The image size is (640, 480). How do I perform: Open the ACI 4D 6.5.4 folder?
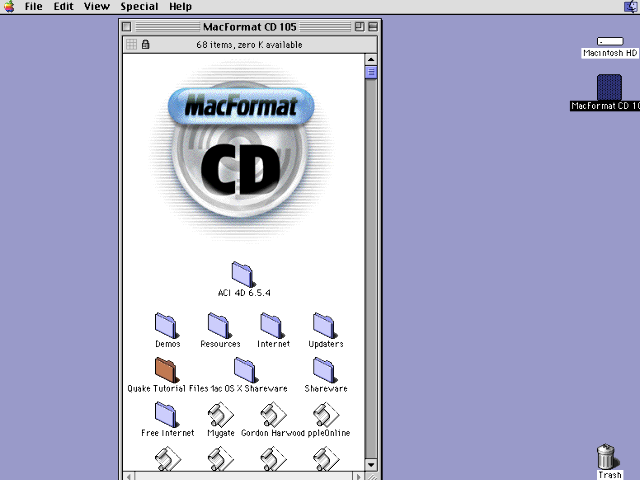pos(243,274)
